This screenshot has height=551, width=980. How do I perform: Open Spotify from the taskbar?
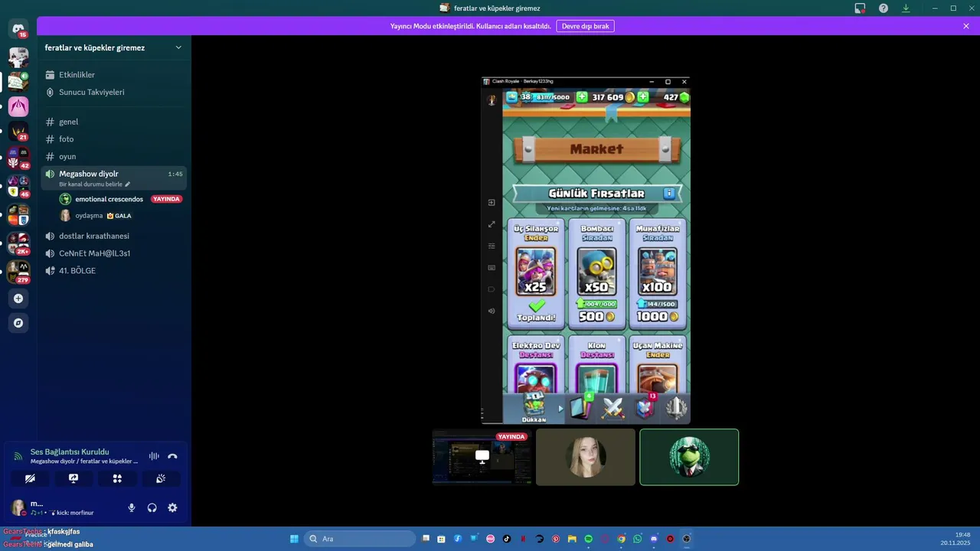[x=588, y=539]
